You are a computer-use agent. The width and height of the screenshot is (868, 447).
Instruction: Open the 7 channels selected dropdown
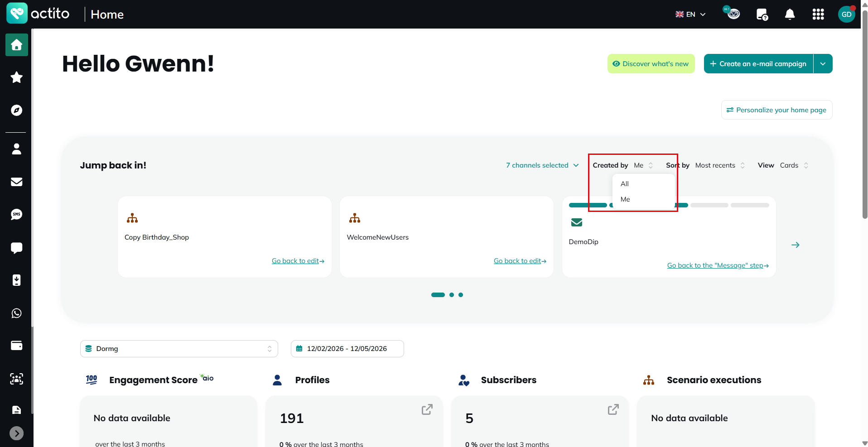[542, 165]
